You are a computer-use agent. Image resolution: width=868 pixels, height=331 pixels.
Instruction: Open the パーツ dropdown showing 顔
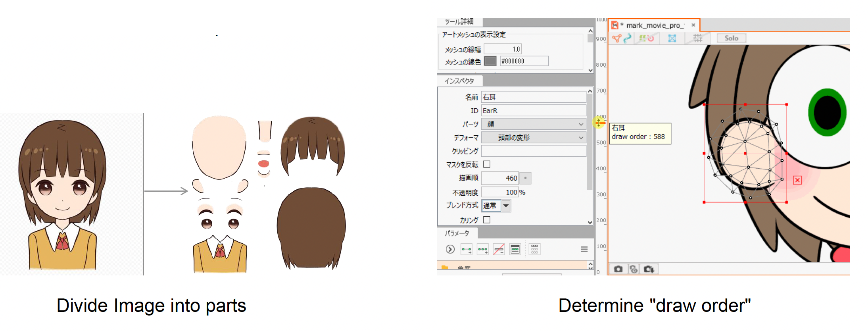pyautogui.click(x=533, y=124)
